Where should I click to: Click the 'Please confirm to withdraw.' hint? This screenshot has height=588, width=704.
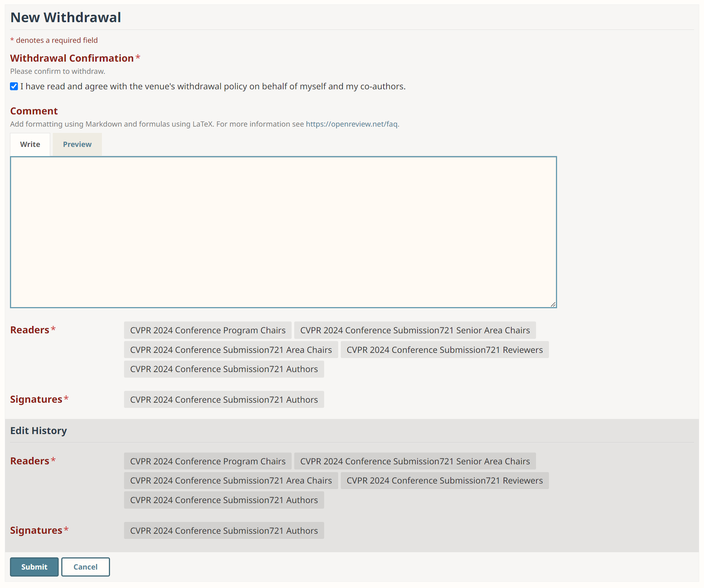click(x=58, y=71)
